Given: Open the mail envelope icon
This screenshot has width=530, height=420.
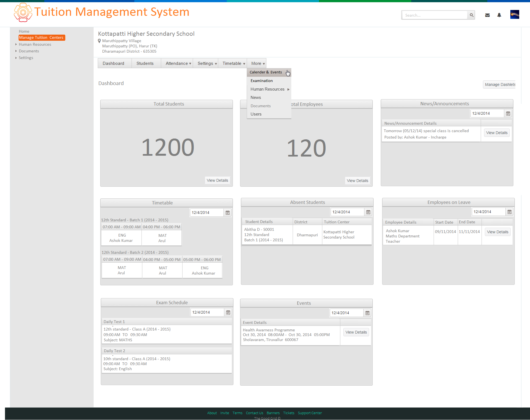Looking at the screenshot, I should (487, 15).
